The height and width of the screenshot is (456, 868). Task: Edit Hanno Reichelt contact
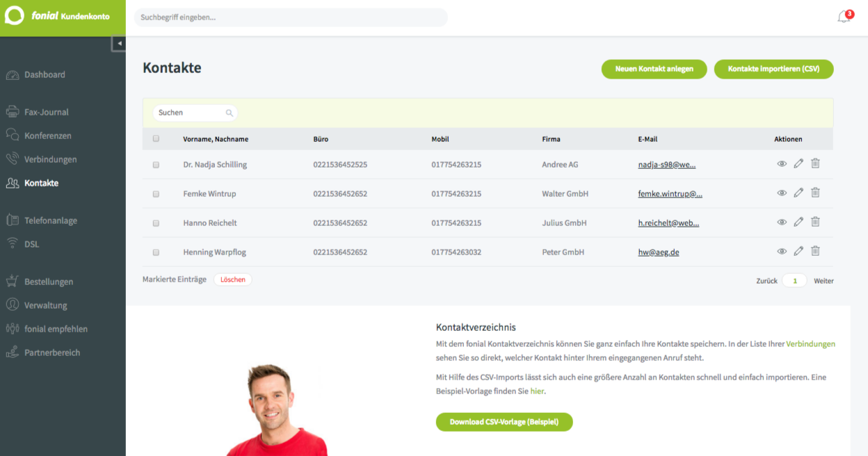tap(798, 222)
